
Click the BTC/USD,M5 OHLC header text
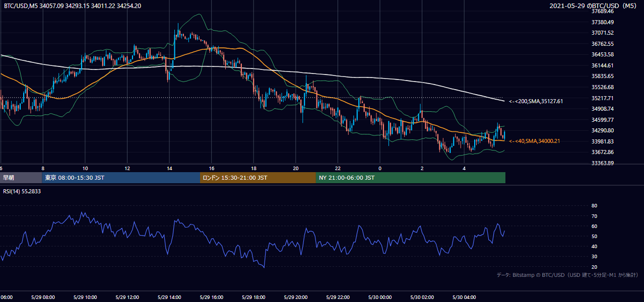click(x=73, y=6)
